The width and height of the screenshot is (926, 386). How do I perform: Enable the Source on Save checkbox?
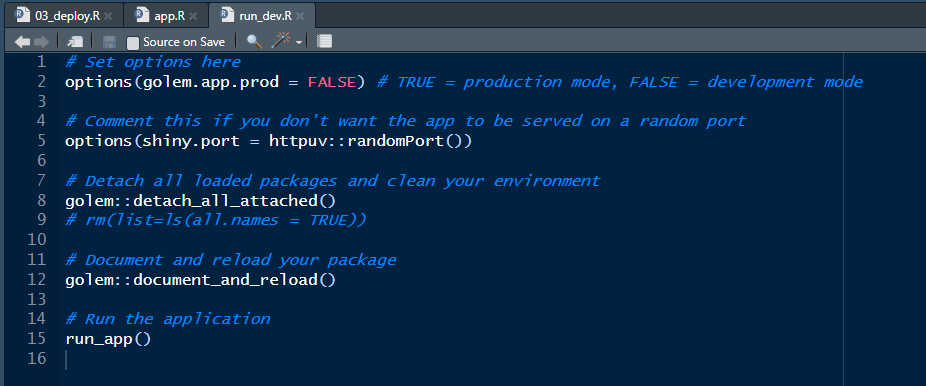coord(133,42)
